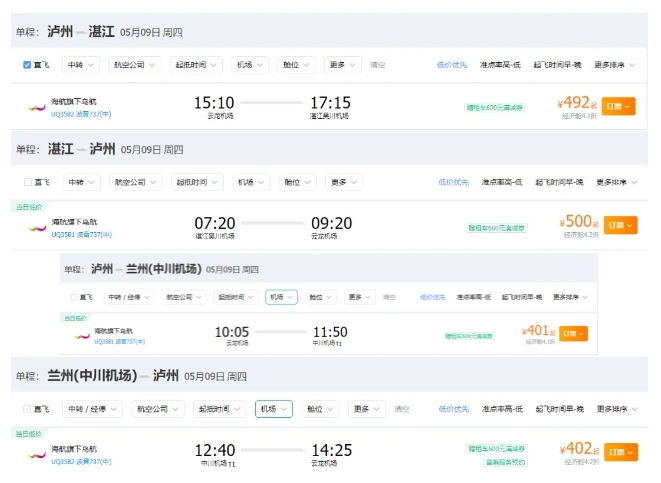Open 航空公司 dropdown in 泸州–湛江 filters

(x=134, y=65)
